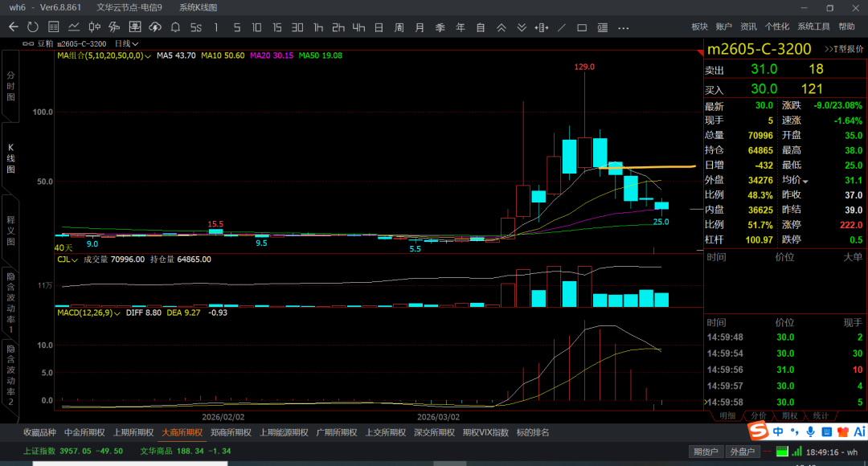Click the Sogou microphone voice input icon
This screenshot has width=868, height=466.
click(x=810, y=431)
